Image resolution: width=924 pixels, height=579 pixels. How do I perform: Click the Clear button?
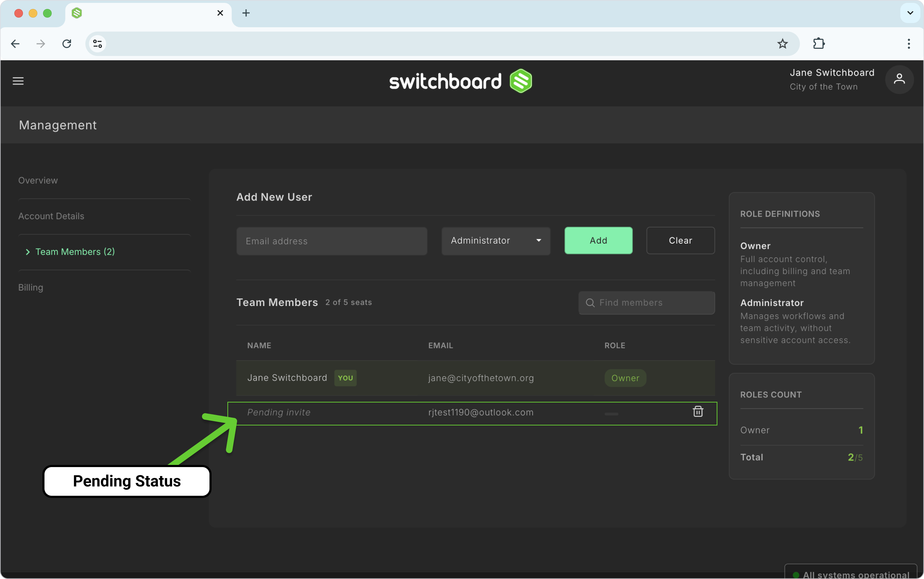click(x=680, y=240)
